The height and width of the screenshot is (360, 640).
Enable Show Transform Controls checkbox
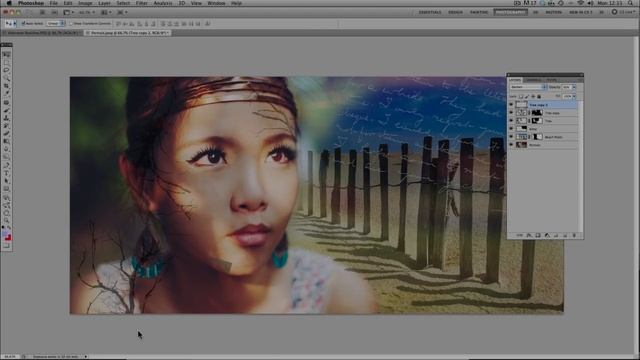click(71, 23)
